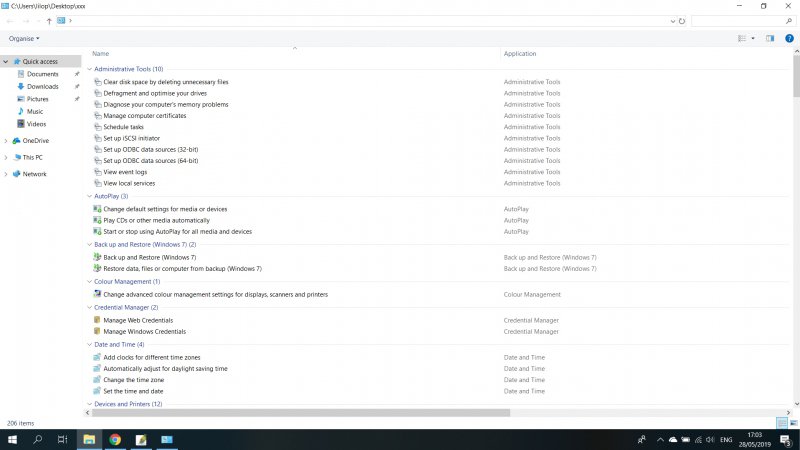Sort by the Name column header
This screenshot has width=800, height=450.
[101, 54]
